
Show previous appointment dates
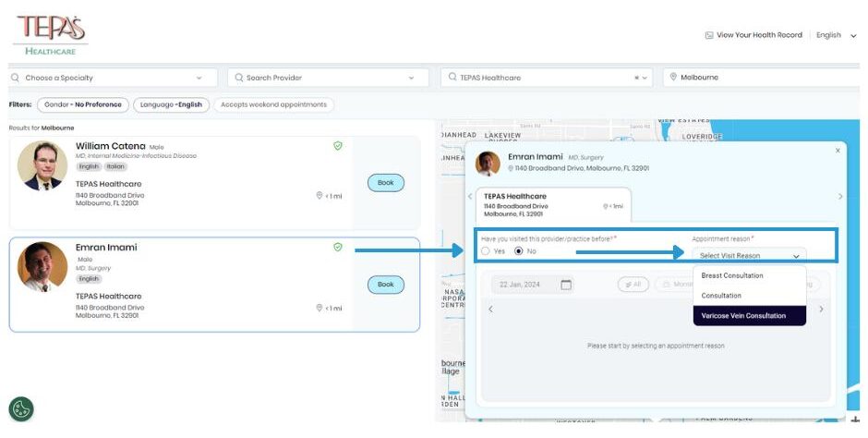pos(490,310)
